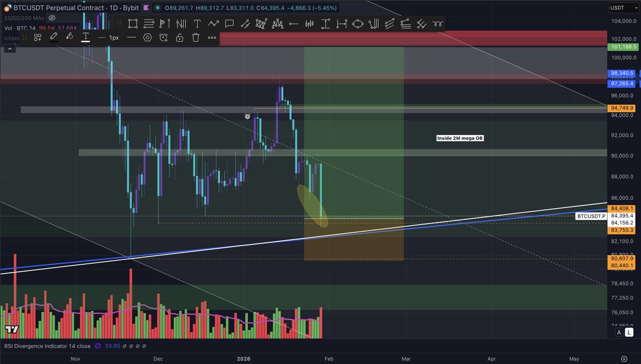Click 83,755.3 orange price label

[x=622, y=230]
